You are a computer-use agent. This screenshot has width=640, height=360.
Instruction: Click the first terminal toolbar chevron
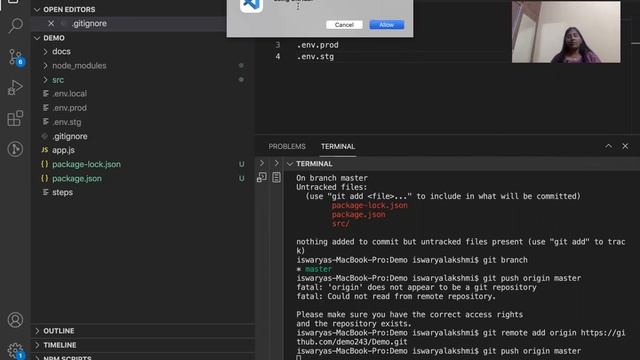tap(262, 163)
